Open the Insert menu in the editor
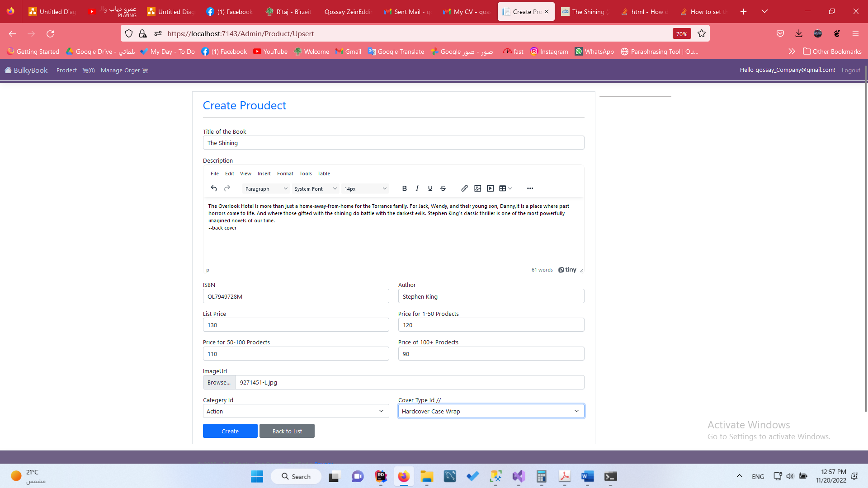 (264, 174)
